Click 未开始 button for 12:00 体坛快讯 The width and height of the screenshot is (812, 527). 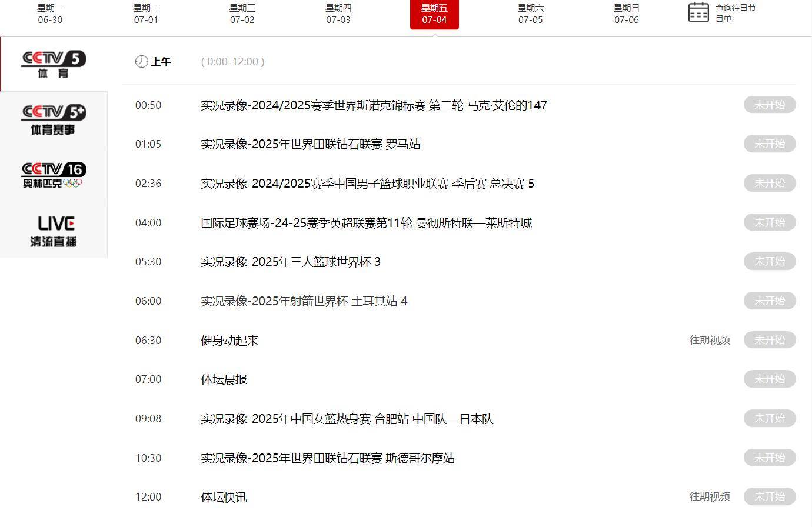click(x=770, y=496)
